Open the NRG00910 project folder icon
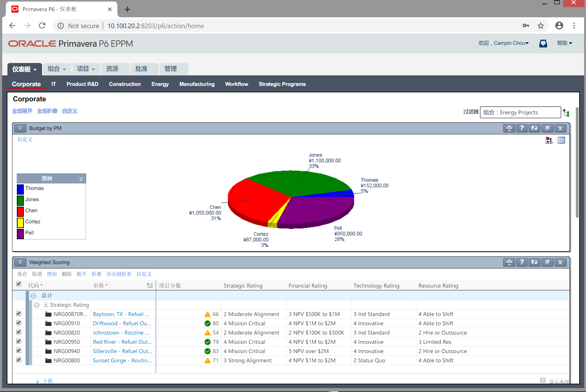Viewport: 586px width, 392px height. [x=48, y=323]
